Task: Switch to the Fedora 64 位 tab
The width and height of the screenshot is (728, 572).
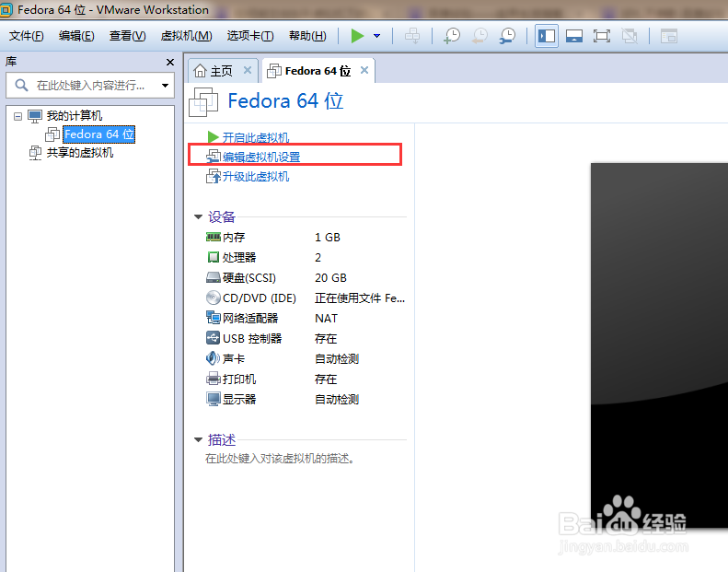Action: 318,71
